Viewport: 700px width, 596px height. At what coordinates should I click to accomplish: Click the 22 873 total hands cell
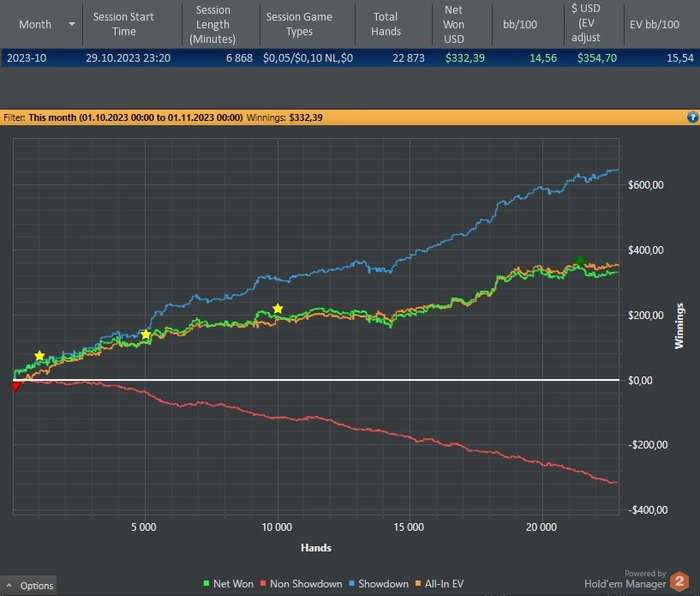pos(408,58)
